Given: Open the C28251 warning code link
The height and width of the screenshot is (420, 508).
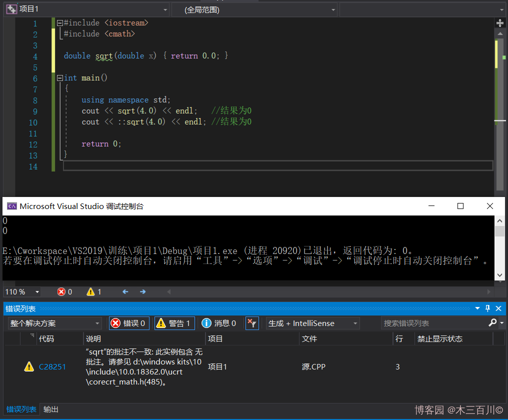Looking at the screenshot, I should [52, 367].
